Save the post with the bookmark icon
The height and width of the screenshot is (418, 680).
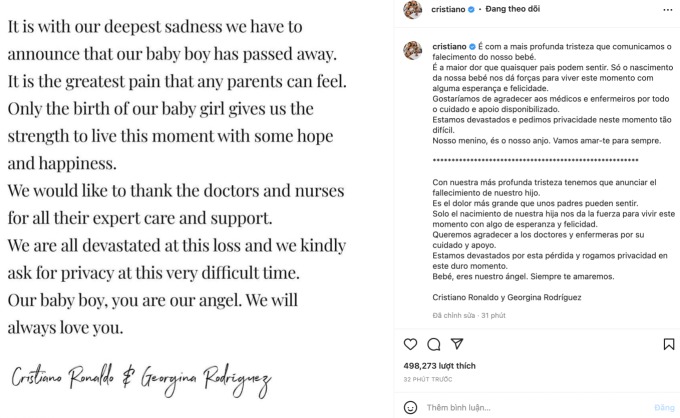coord(668,344)
